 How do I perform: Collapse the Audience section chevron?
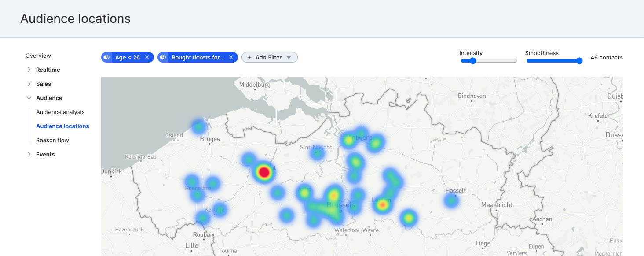point(29,98)
